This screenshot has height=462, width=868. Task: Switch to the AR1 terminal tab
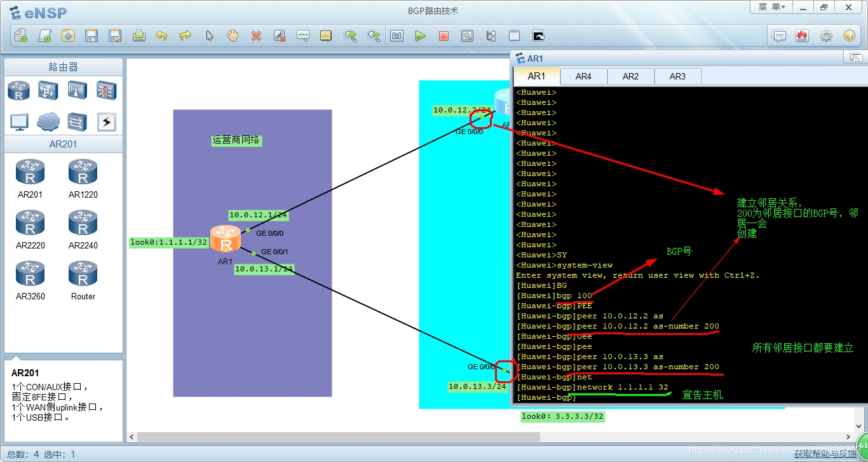pyautogui.click(x=536, y=76)
